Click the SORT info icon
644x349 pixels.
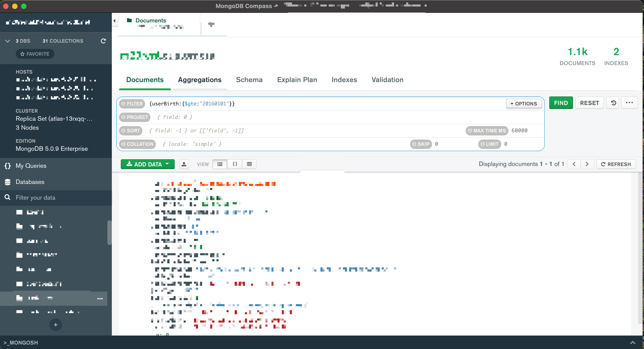coord(123,131)
